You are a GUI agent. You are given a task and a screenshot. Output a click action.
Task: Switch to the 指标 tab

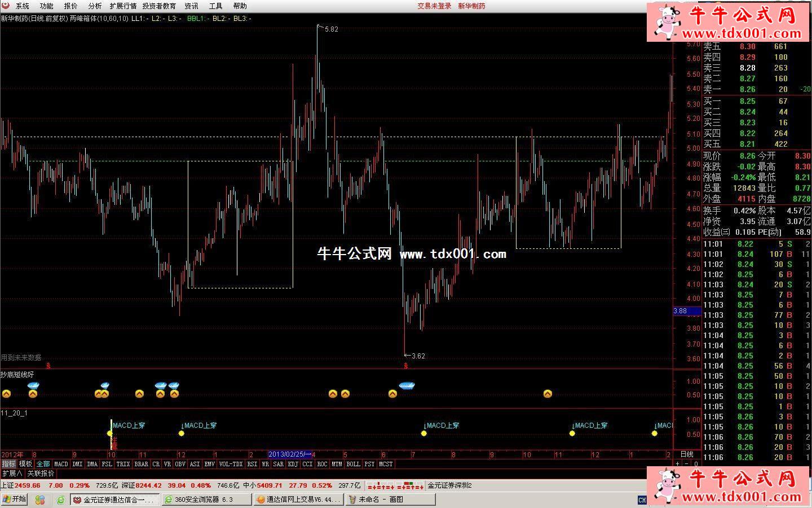(8, 464)
